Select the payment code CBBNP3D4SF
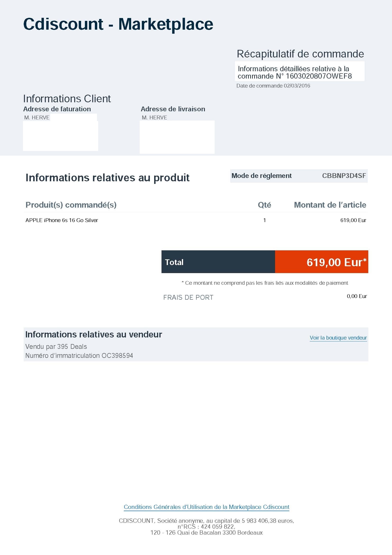392x555 pixels. (x=344, y=176)
